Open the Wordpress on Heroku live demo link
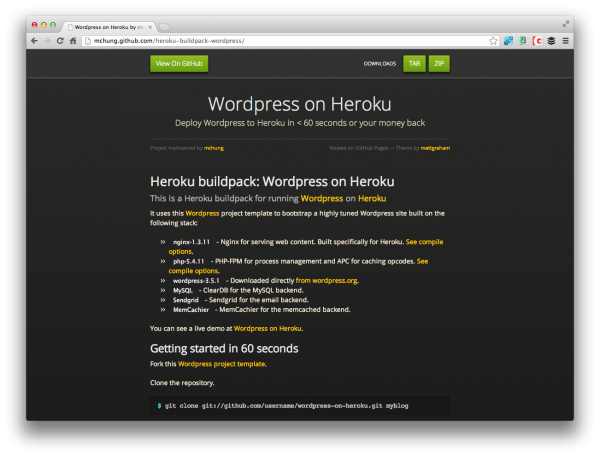 [267, 328]
